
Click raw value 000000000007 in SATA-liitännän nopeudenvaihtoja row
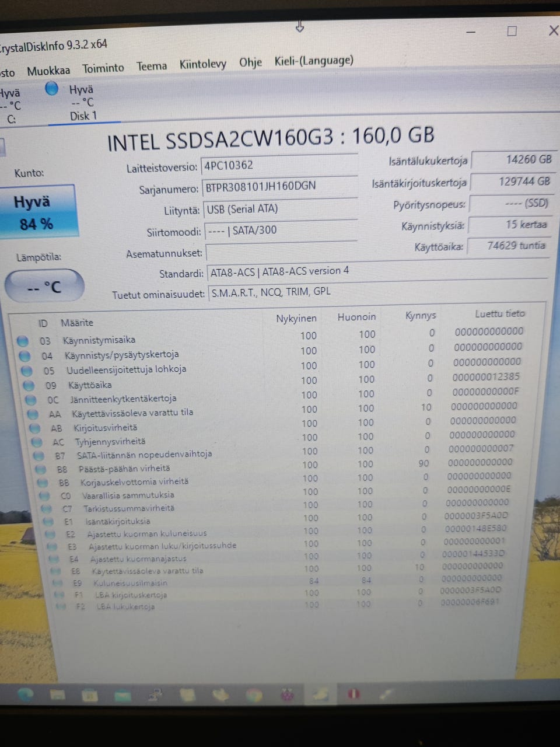[481, 449]
